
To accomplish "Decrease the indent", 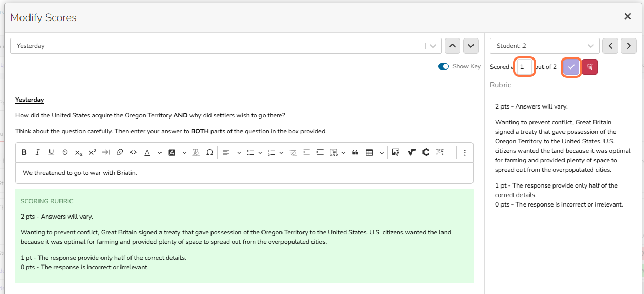I will coord(306,153).
